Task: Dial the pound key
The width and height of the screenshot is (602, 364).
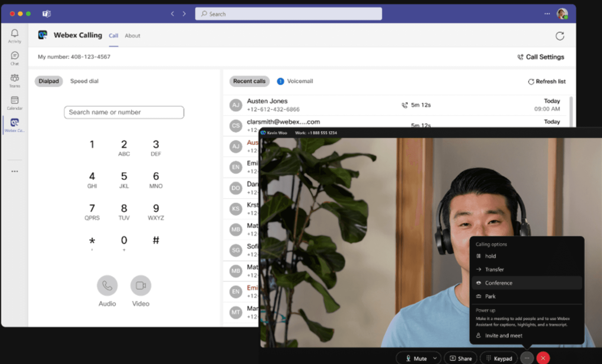Action: [156, 240]
